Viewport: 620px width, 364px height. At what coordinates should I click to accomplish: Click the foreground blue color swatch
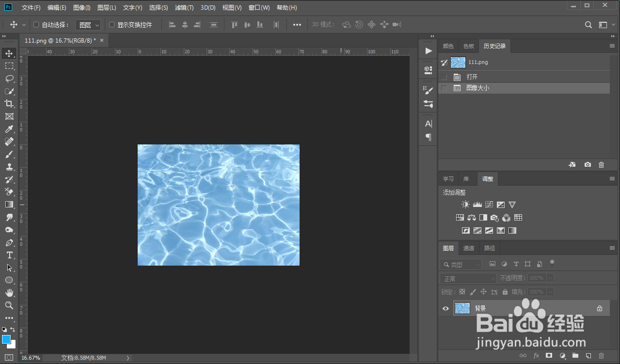click(x=6, y=339)
